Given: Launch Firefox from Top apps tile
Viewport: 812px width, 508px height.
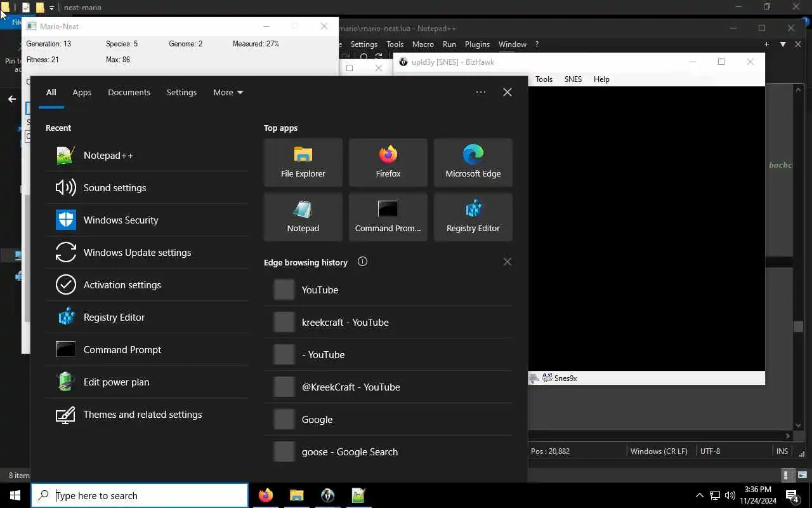Looking at the screenshot, I should coord(388,163).
